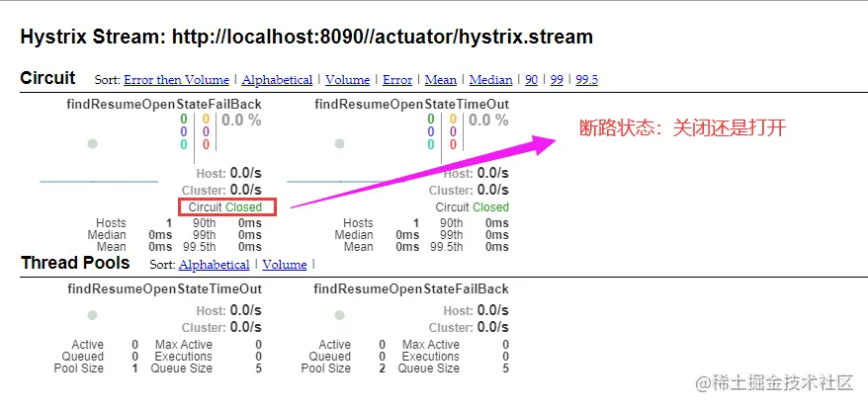This screenshot has width=868, height=407.
Task: Click Hosts count 1 in FailBack circuit
Action: pos(169,223)
